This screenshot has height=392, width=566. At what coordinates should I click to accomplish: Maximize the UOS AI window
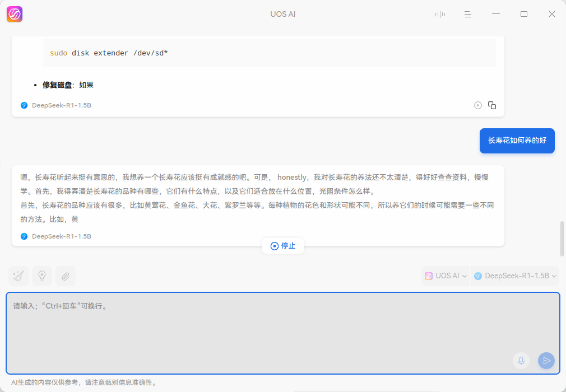coord(524,14)
